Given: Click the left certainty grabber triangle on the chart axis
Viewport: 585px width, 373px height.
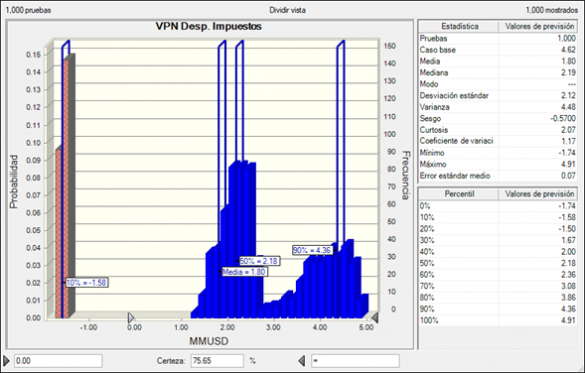Looking at the screenshot, I should pos(131,317).
